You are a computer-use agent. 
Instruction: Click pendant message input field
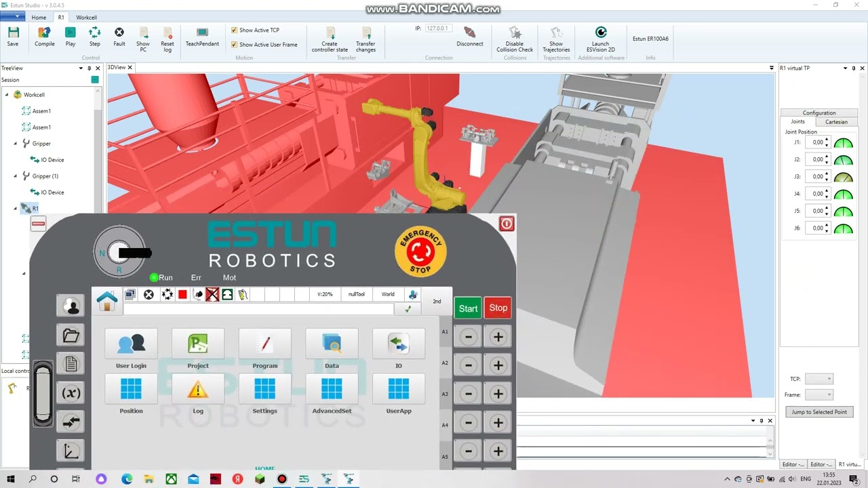(258, 309)
